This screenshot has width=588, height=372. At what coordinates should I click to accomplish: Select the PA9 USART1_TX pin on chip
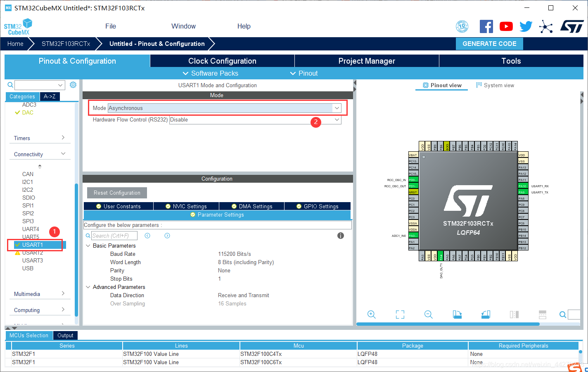tap(523, 192)
